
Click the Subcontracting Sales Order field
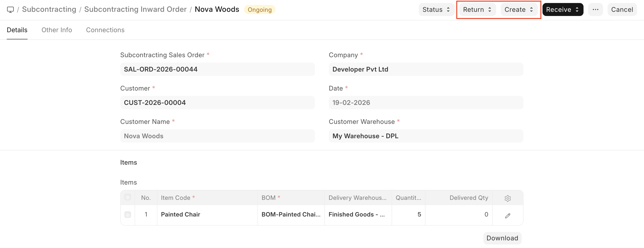point(217,69)
